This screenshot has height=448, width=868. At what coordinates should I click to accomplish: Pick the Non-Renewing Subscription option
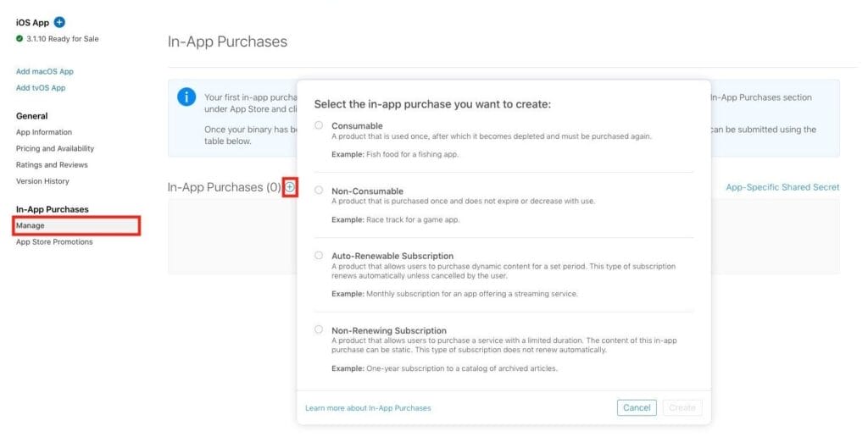(x=319, y=329)
